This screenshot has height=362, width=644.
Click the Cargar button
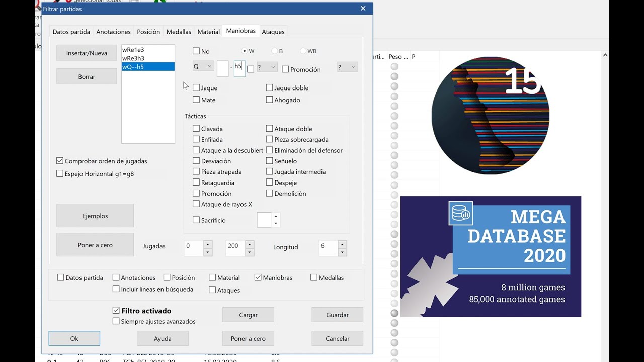click(x=248, y=315)
